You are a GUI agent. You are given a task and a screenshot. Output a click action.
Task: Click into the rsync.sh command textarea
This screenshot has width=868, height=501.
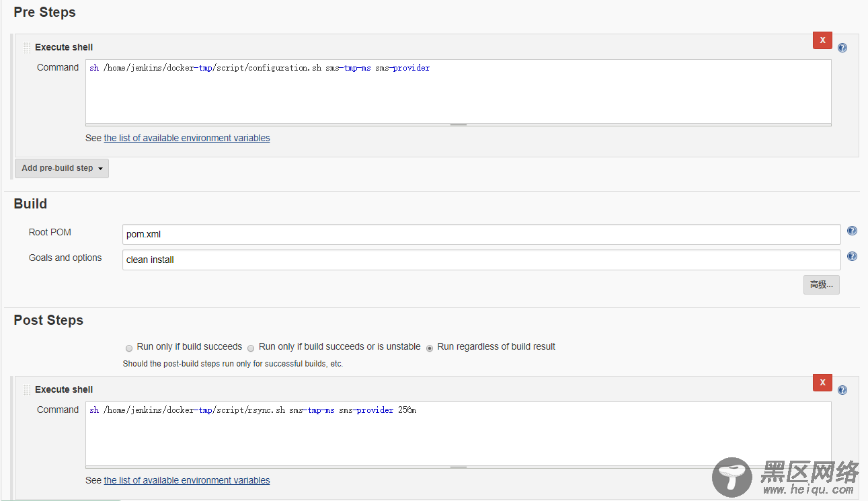click(x=459, y=433)
